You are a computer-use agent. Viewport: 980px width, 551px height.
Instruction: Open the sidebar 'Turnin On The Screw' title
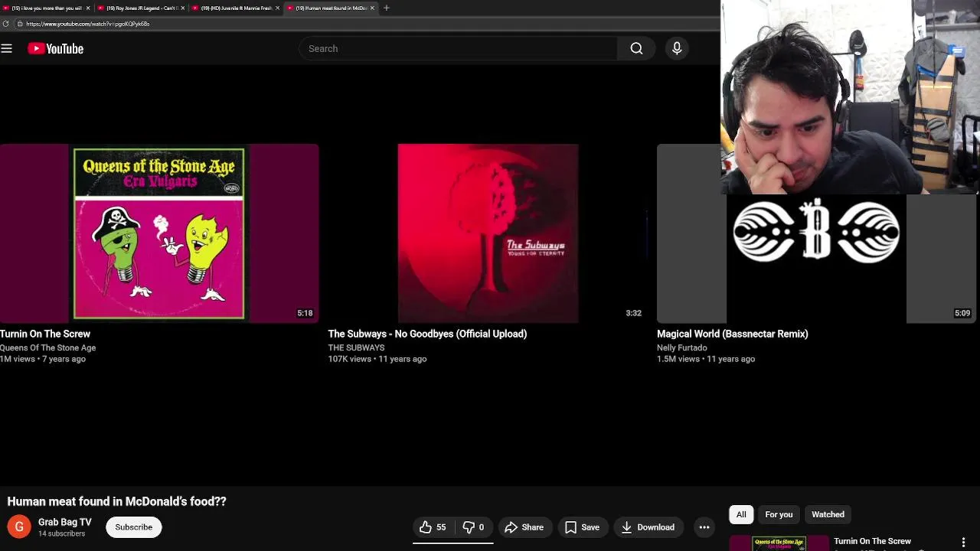pyautogui.click(x=872, y=541)
